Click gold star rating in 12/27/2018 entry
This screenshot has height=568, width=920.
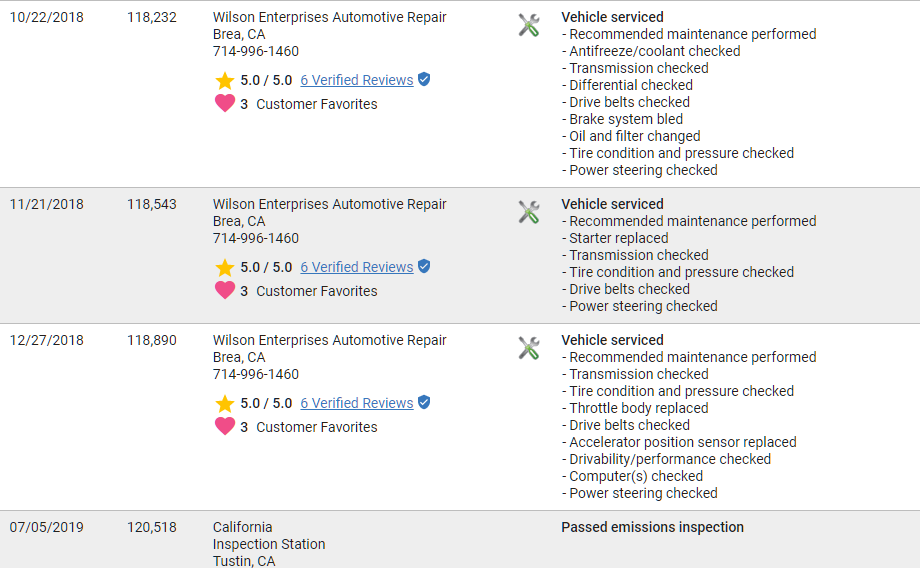point(225,403)
